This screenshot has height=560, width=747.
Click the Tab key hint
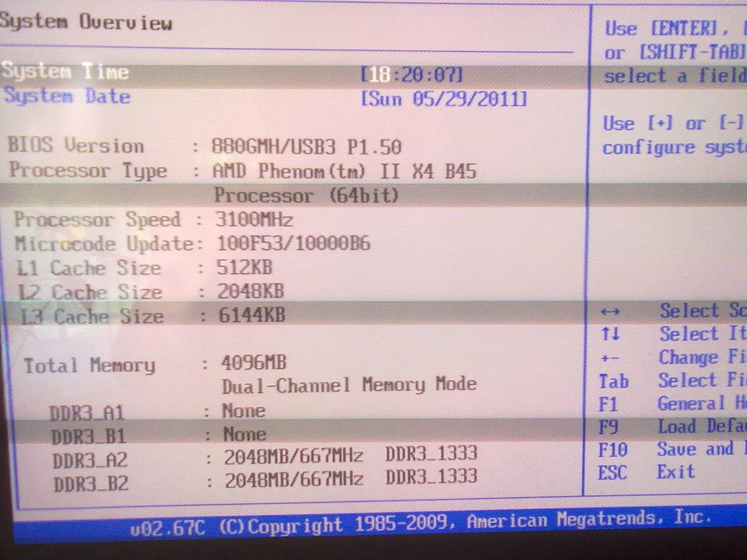pyautogui.click(x=613, y=381)
